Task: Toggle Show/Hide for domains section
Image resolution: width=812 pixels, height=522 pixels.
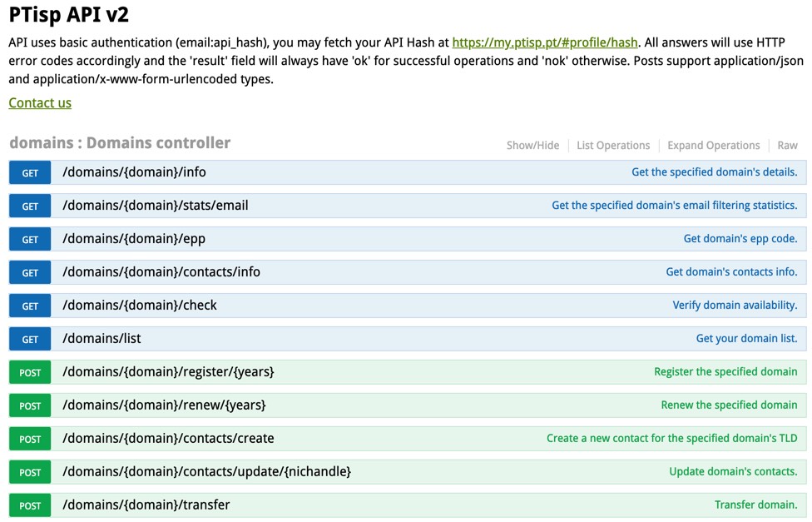Action: coord(532,146)
